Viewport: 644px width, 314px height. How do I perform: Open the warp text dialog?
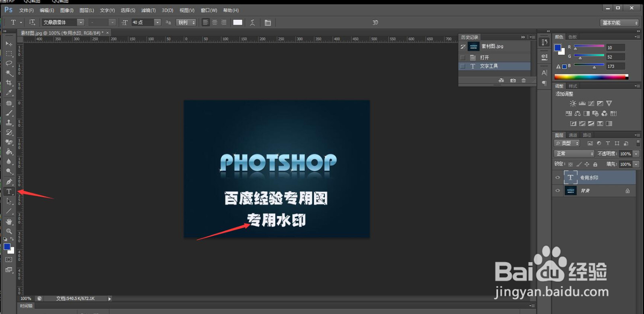pos(252,23)
